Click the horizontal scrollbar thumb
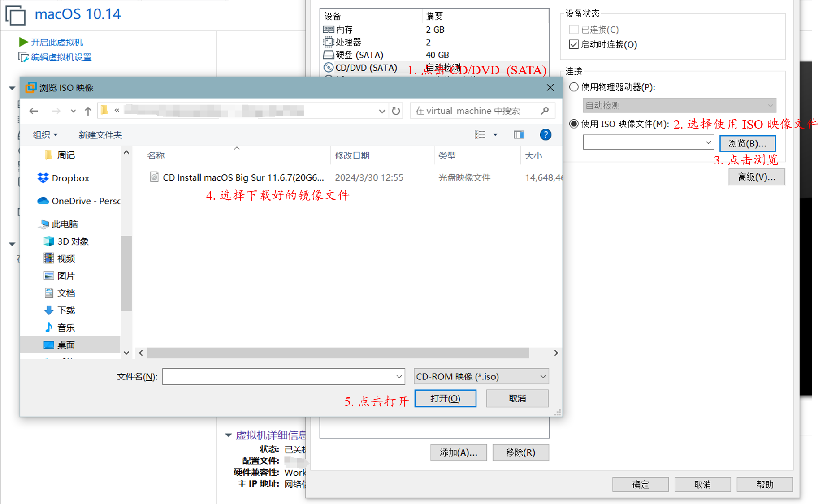827x504 pixels. point(338,353)
